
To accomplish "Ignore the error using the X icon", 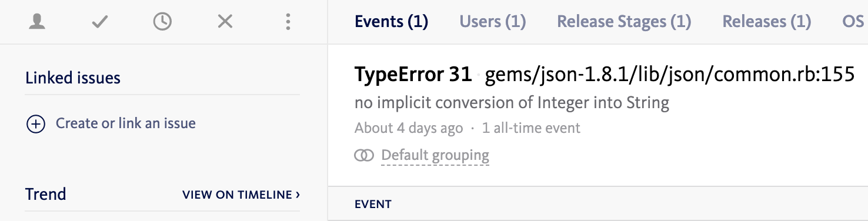I will (225, 22).
